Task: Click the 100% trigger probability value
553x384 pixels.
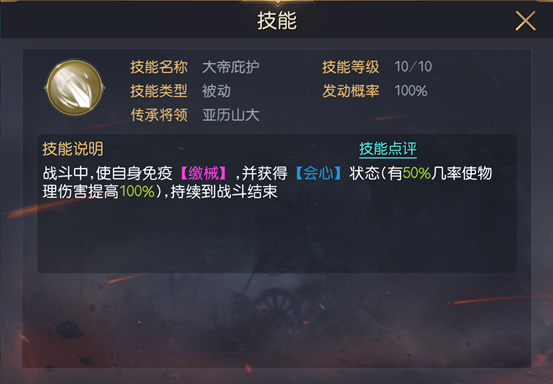Action: click(x=411, y=91)
